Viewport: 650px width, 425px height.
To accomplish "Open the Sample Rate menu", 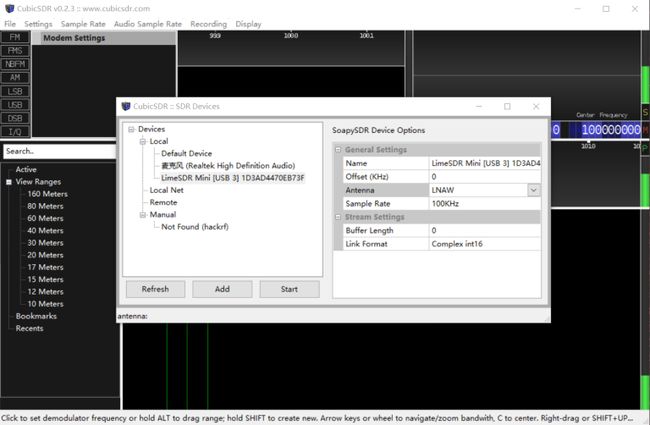I will pos(83,24).
